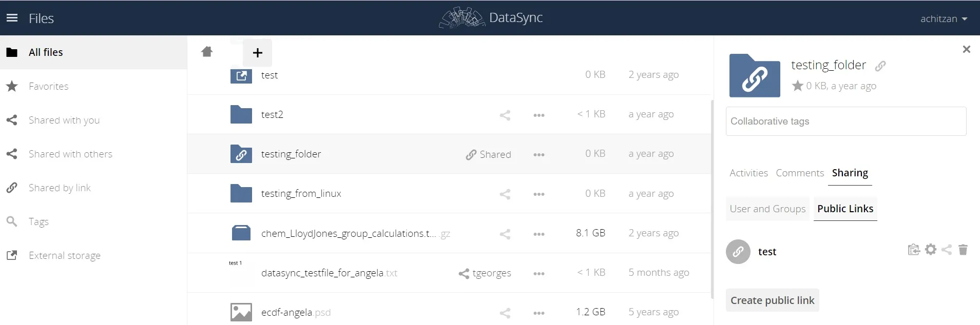The width and height of the screenshot is (980, 325).
Task: Switch to the Comments tab
Action: [x=800, y=173]
